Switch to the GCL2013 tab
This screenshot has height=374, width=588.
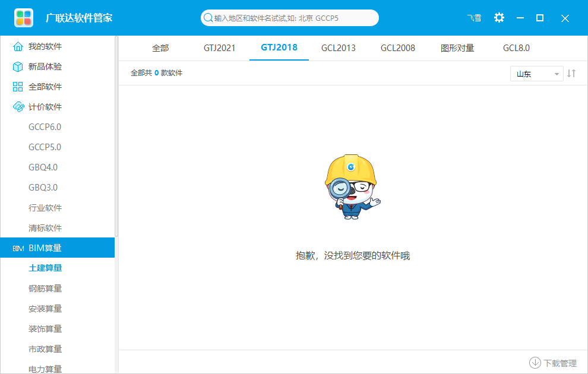339,48
